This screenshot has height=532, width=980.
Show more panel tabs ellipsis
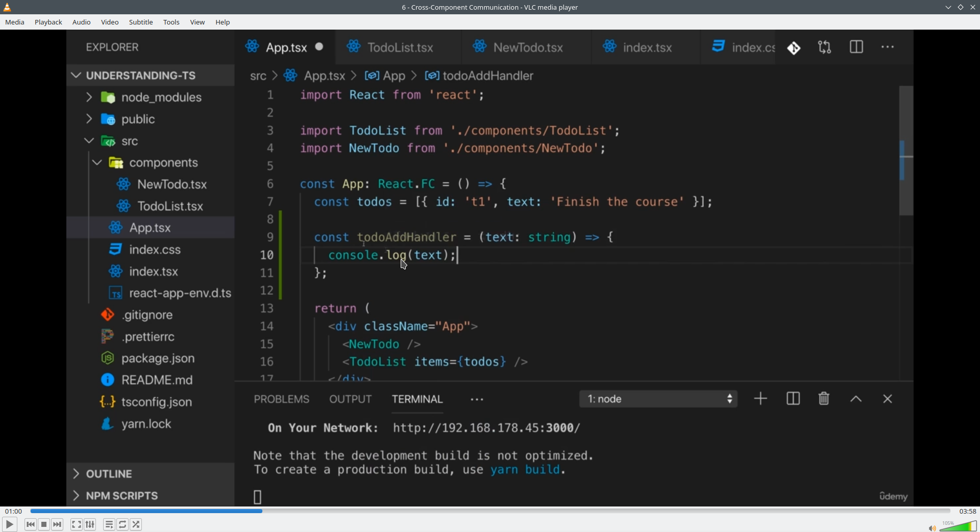[x=477, y=400]
